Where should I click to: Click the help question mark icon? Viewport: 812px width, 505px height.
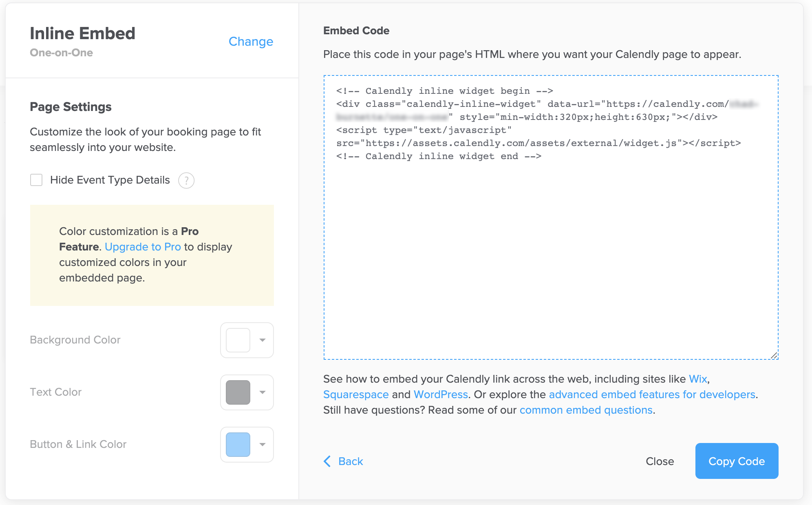pyautogui.click(x=186, y=180)
